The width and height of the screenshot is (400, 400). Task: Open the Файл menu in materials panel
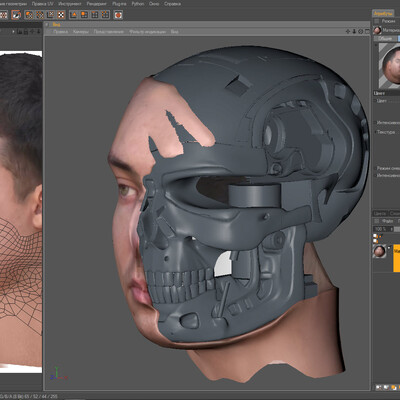(387, 221)
